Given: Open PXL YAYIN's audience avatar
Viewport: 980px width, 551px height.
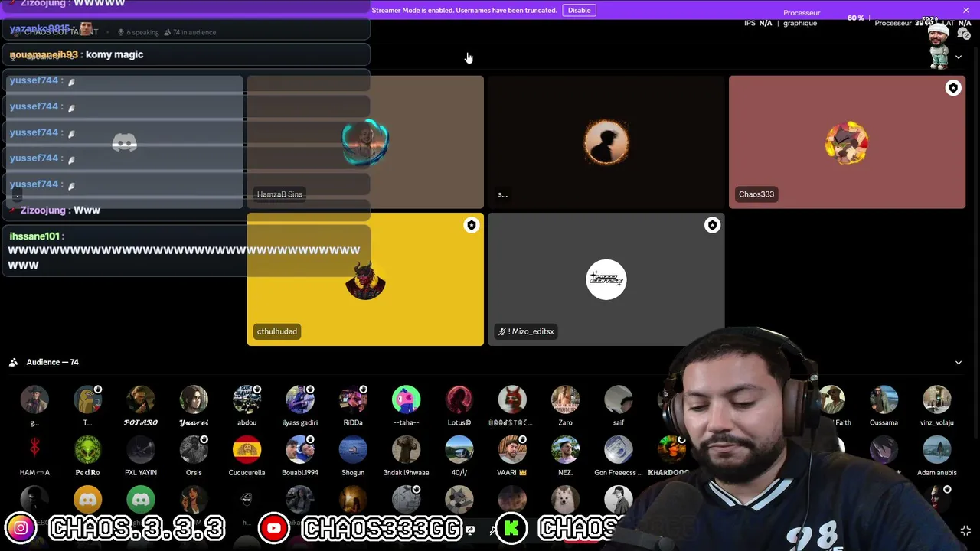Looking at the screenshot, I should point(141,450).
